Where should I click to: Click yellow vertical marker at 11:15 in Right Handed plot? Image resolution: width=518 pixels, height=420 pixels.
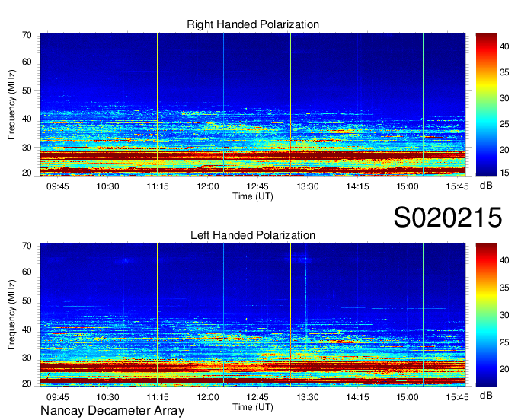[x=157, y=104]
